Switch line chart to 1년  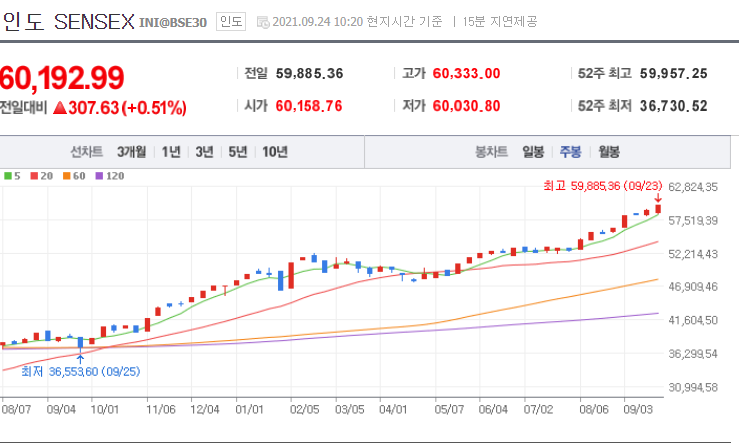click(171, 152)
